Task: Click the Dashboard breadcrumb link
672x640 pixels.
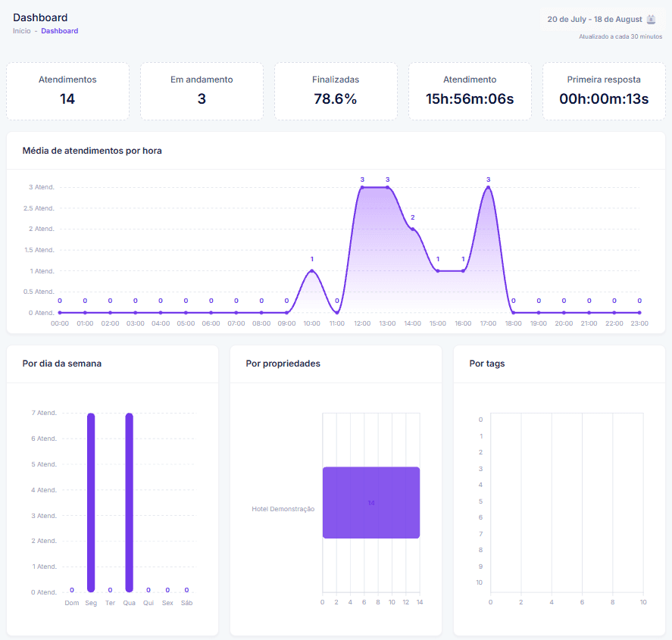Action: click(x=60, y=31)
